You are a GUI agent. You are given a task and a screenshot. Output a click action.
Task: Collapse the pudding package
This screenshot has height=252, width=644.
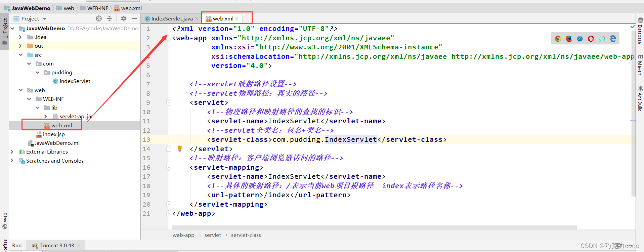[x=37, y=72]
